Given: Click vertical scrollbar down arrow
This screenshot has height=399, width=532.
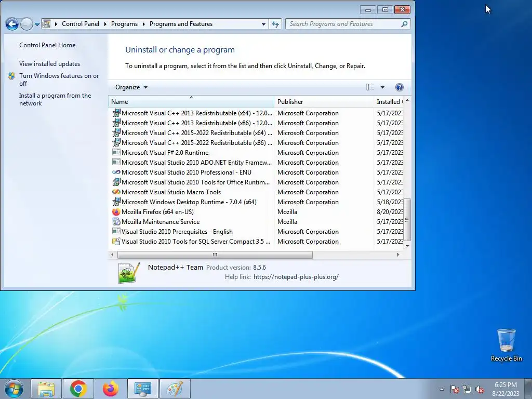Looking at the screenshot, I should (407, 246).
